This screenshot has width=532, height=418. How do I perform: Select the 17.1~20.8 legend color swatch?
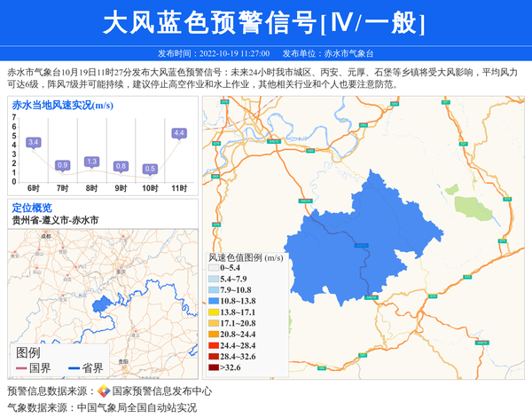(x=214, y=323)
